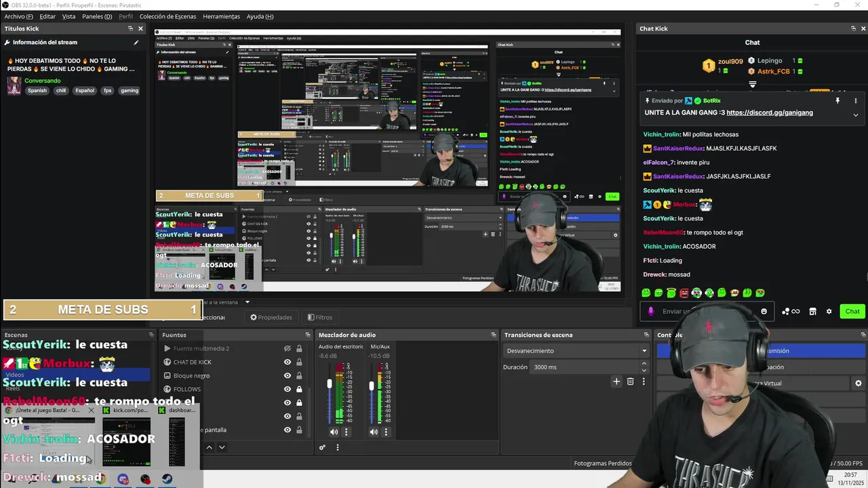
Task: Open the Colección de Escenas menu
Action: [x=167, y=16]
